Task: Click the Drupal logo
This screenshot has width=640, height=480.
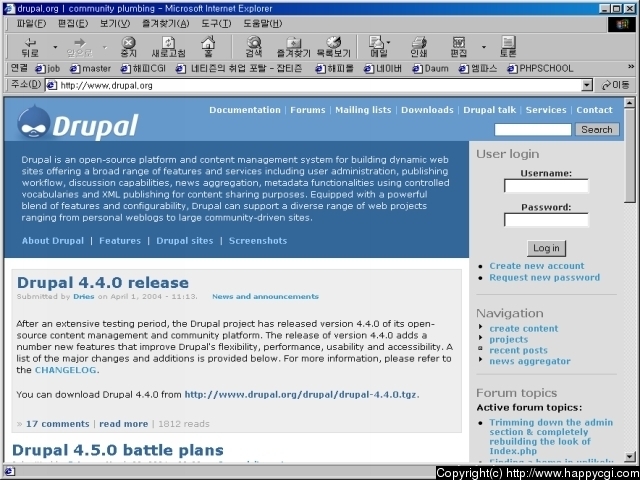Action: pyautogui.click(x=78, y=123)
